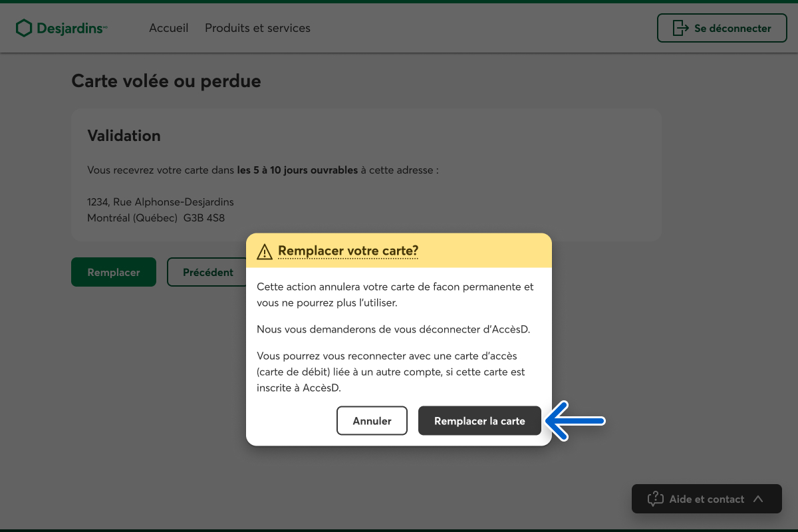Open the Accueil menu item
This screenshot has height=532, width=798.
coord(168,28)
